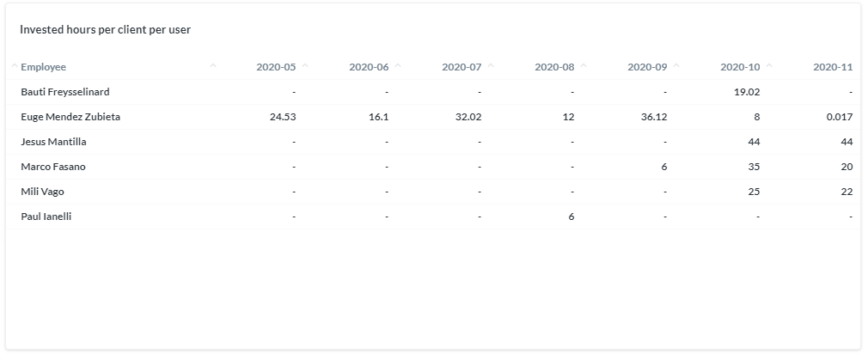The width and height of the screenshot is (868, 354).
Task: Click Mili Vago employee name
Action: 43,192
